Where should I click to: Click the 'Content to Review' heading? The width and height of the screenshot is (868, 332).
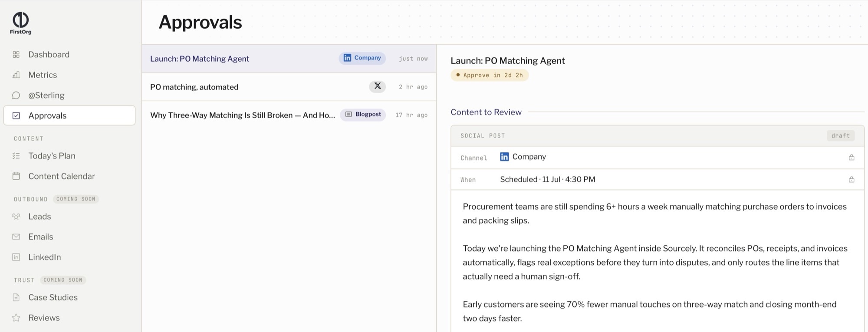click(x=486, y=112)
